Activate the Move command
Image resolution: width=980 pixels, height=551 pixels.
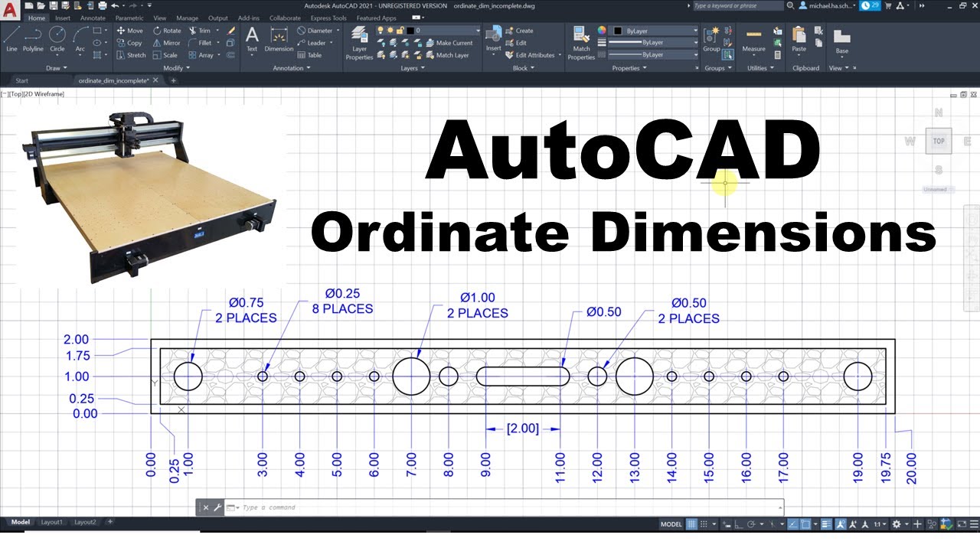[130, 31]
